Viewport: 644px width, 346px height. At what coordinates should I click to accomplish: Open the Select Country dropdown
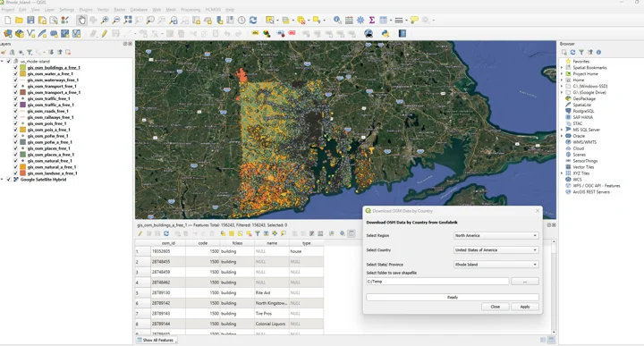pos(496,250)
